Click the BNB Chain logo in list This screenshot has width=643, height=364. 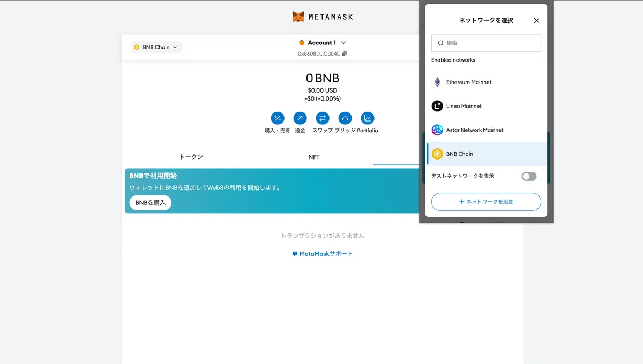(437, 154)
